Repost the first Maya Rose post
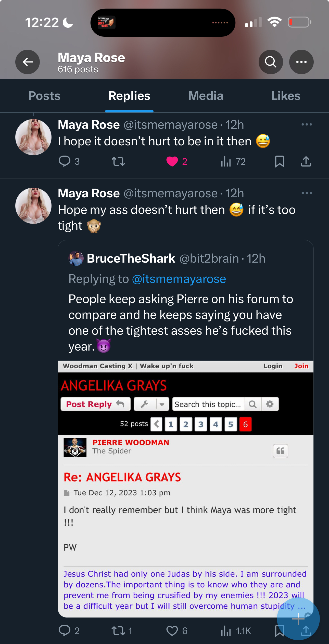This screenshot has height=644, width=329. click(118, 161)
